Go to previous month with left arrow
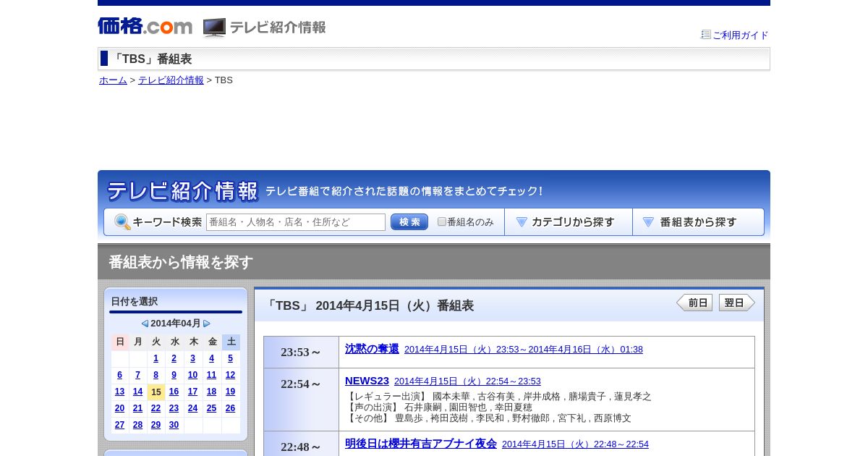The image size is (868, 456). [145, 324]
